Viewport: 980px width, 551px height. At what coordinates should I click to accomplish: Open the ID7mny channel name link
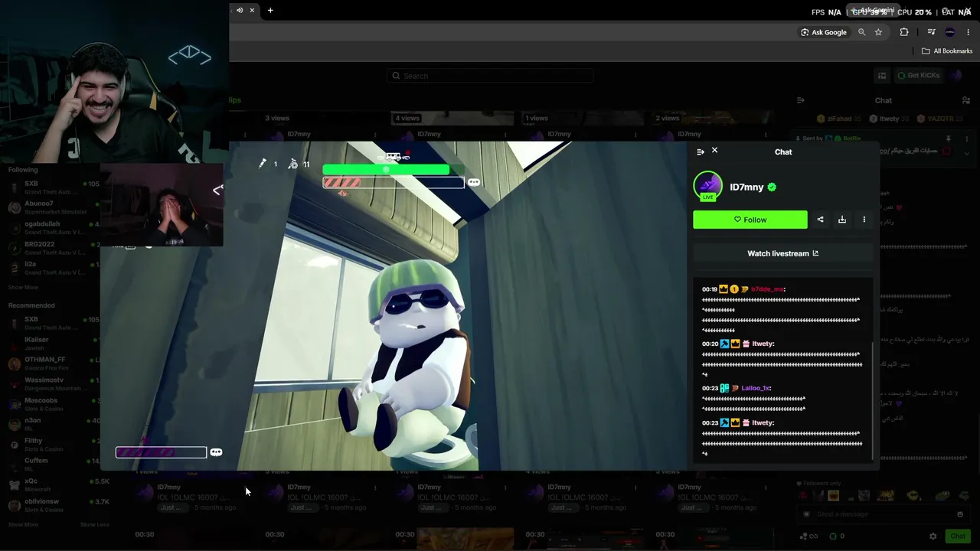(x=746, y=187)
